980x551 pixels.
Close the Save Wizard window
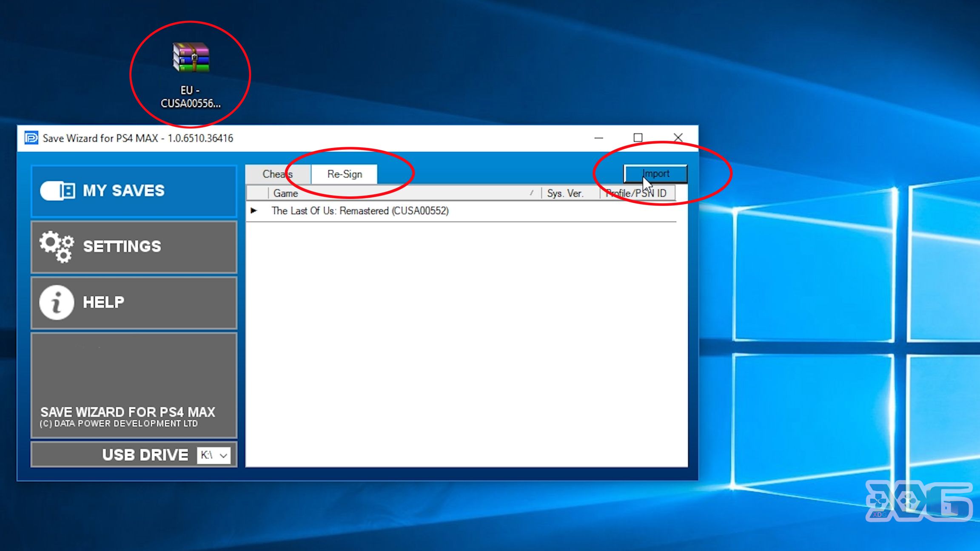(678, 138)
